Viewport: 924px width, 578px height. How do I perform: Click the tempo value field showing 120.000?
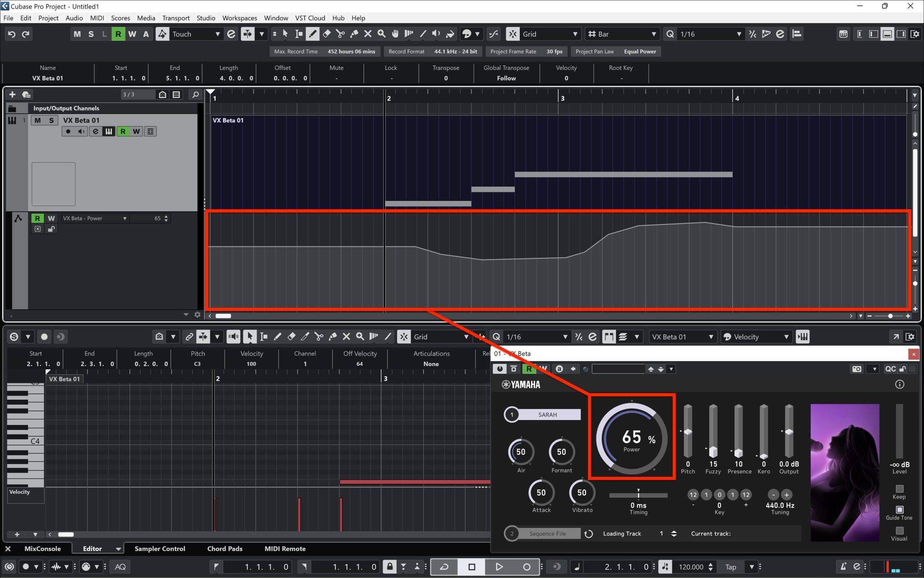(x=692, y=567)
